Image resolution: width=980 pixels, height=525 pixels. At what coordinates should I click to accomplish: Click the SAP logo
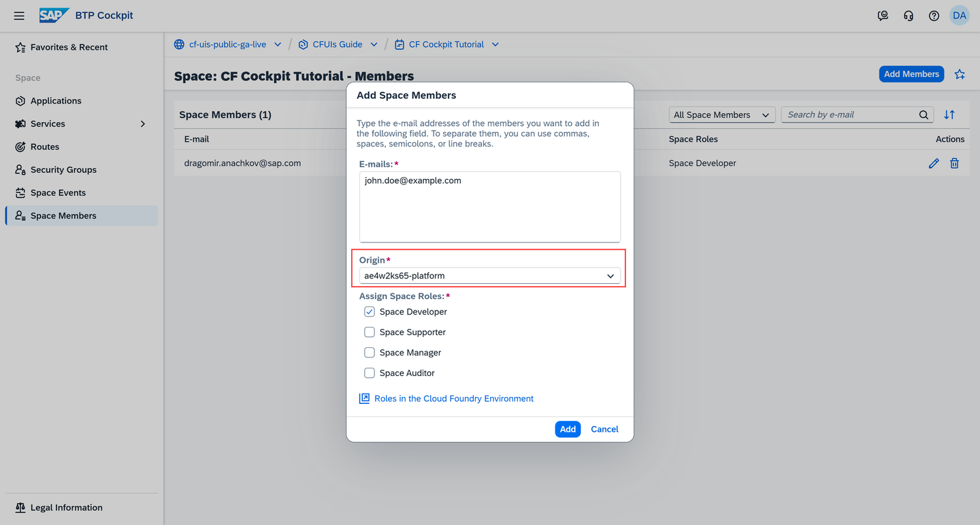pyautogui.click(x=54, y=15)
